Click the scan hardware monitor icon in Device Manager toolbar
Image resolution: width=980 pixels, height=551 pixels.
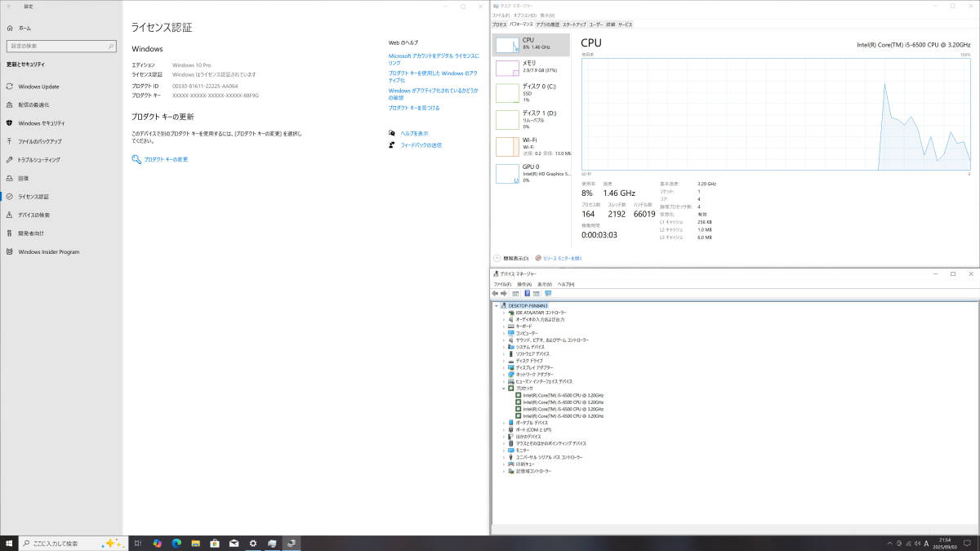point(548,293)
